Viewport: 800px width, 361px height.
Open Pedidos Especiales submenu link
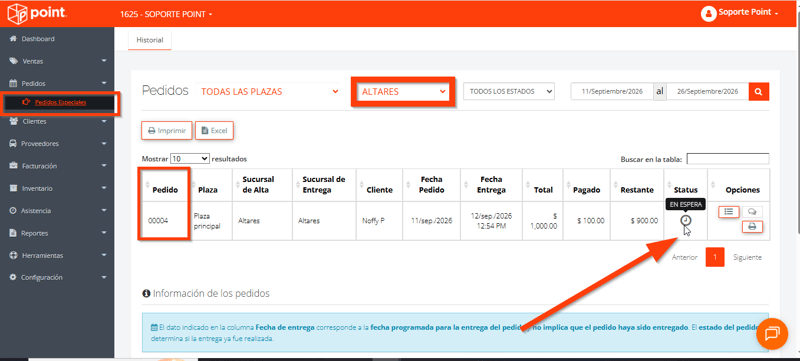coord(60,102)
